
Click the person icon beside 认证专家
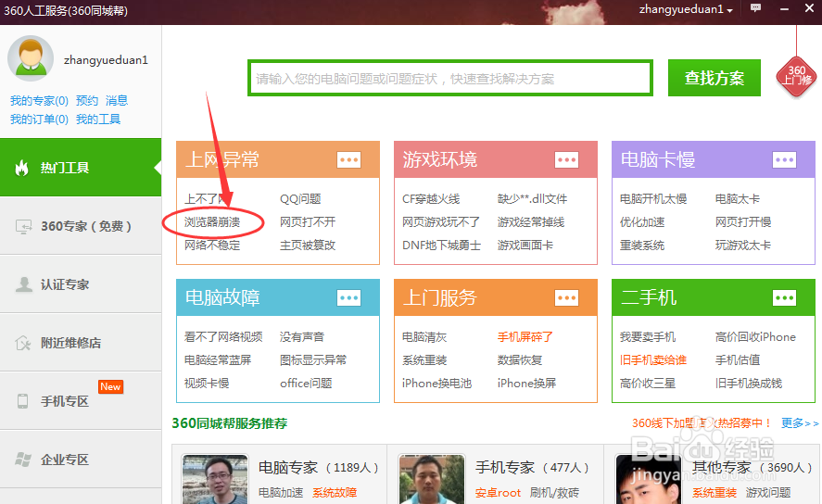(x=23, y=284)
